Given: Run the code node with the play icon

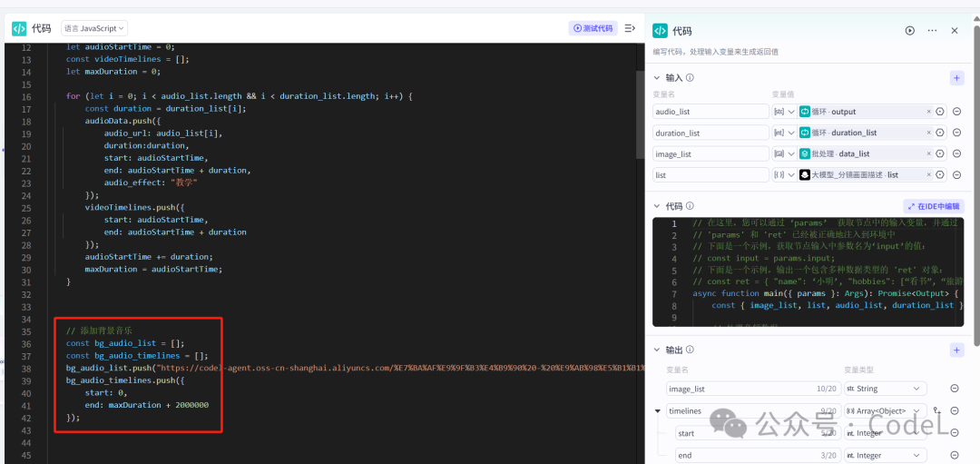Looking at the screenshot, I should (910, 31).
